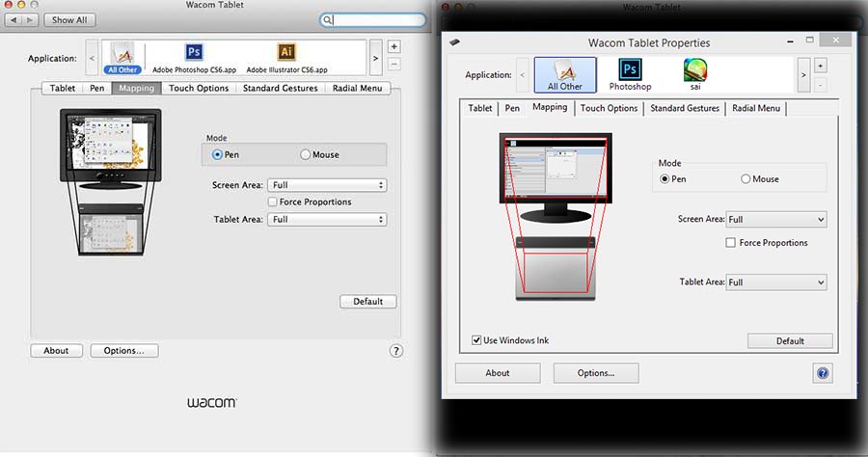Select Photoshop icon in Windows properties window
Viewport: 868px width, 457px height.
630,74
